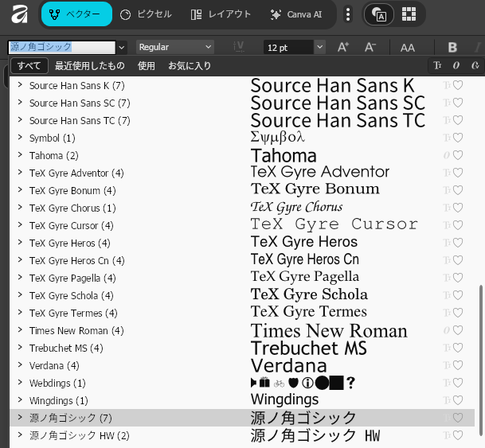Select the 最近使用したもの (Recent) tab

point(90,65)
